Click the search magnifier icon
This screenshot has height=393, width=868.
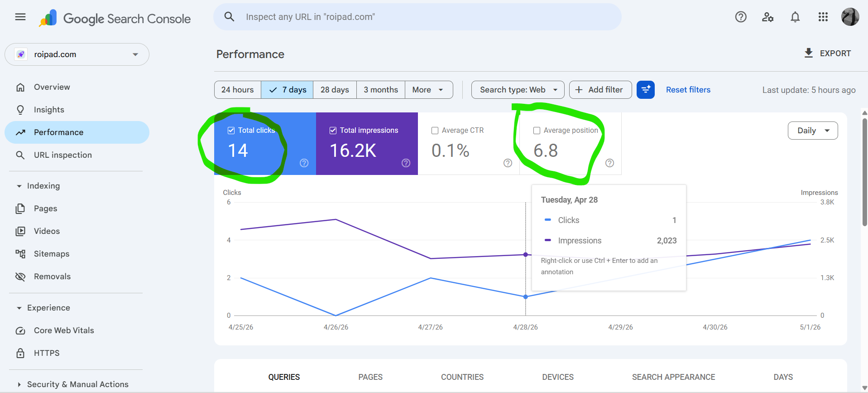230,17
